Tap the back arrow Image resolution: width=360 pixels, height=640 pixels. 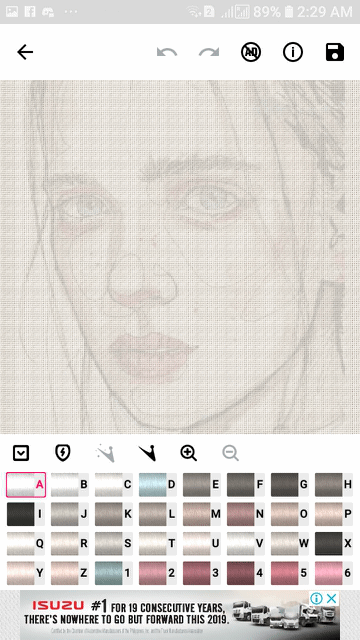pyautogui.click(x=25, y=52)
